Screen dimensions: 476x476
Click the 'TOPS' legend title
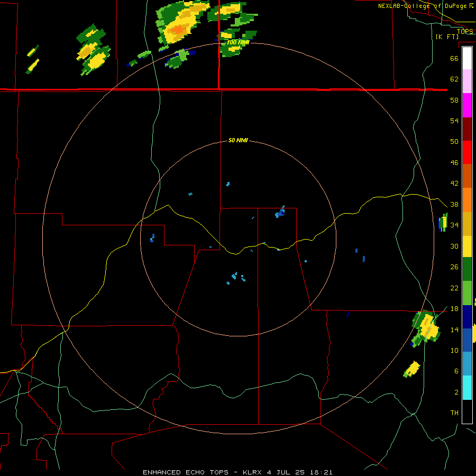point(465,31)
